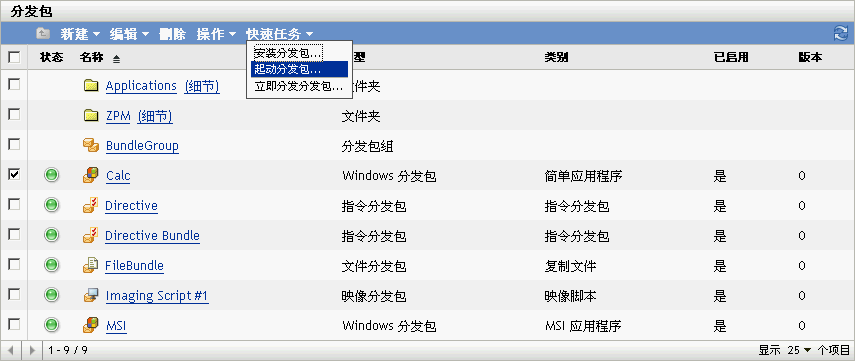The width and height of the screenshot is (855, 361).
Task: Click the 版本 column header
Action: tap(810, 57)
